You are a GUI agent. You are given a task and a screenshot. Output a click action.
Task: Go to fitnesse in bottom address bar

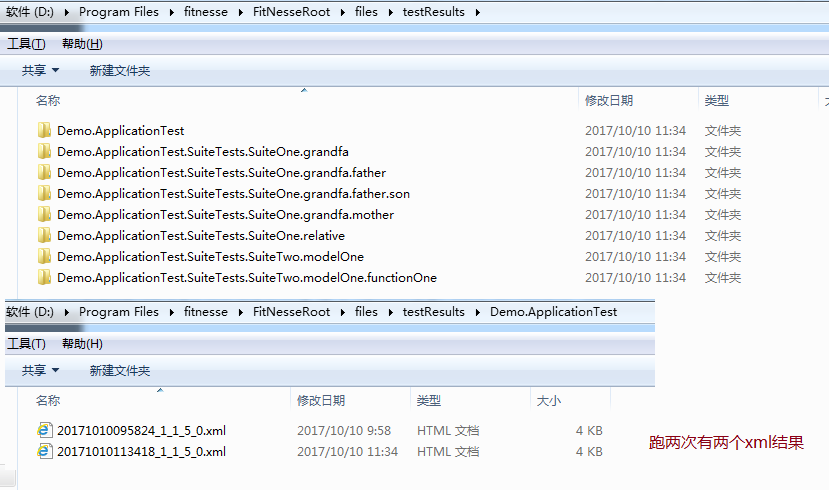click(x=206, y=312)
